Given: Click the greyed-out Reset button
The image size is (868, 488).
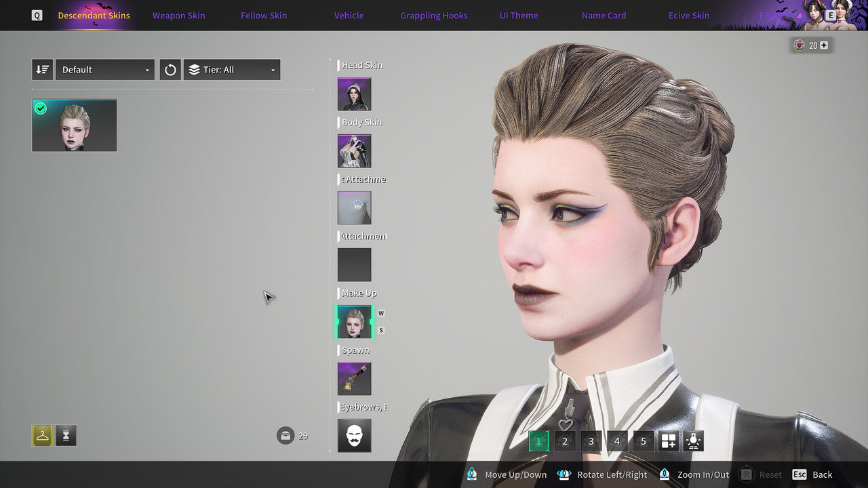Looking at the screenshot, I should tap(760, 474).
